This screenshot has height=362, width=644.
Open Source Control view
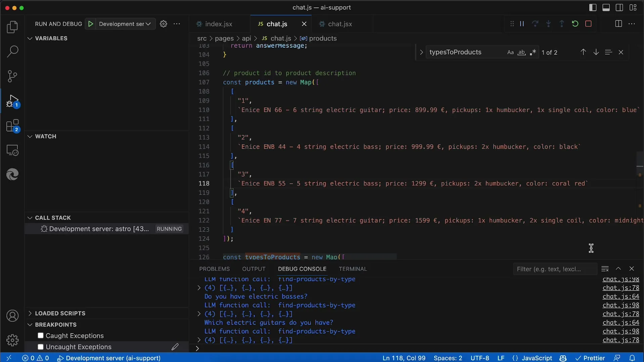(12, 76)
